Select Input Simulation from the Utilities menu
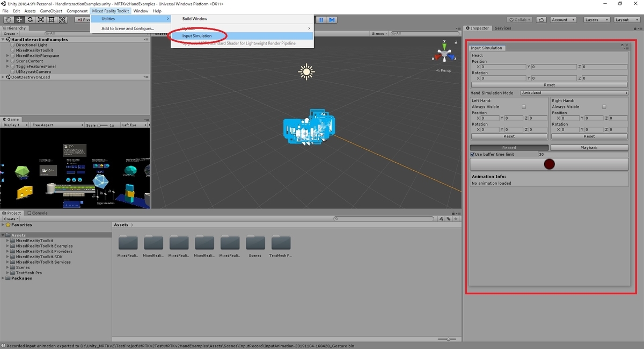Viewport: 644px width, 349px height. (197, 35)
